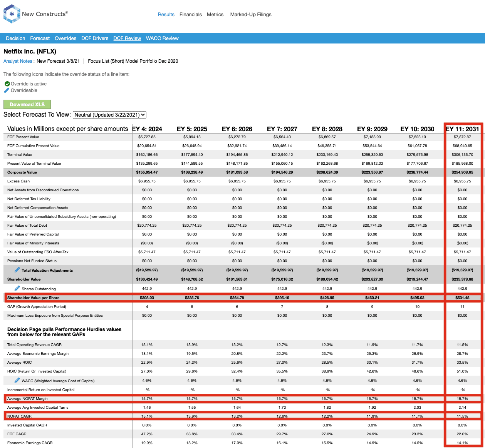485x448 pixels.
Task: Click the $235,378.68 Shareholder Value cell
Action: (x=462, y=279)
